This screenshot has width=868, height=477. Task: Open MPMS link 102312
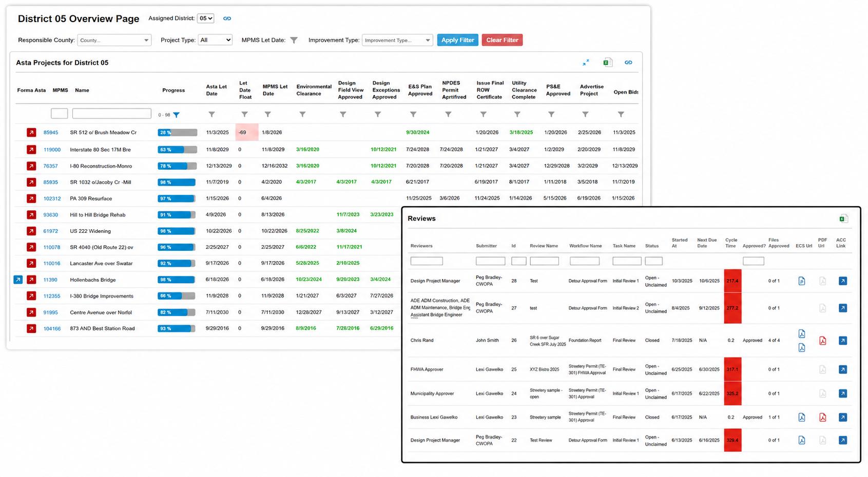click(52, 198)
